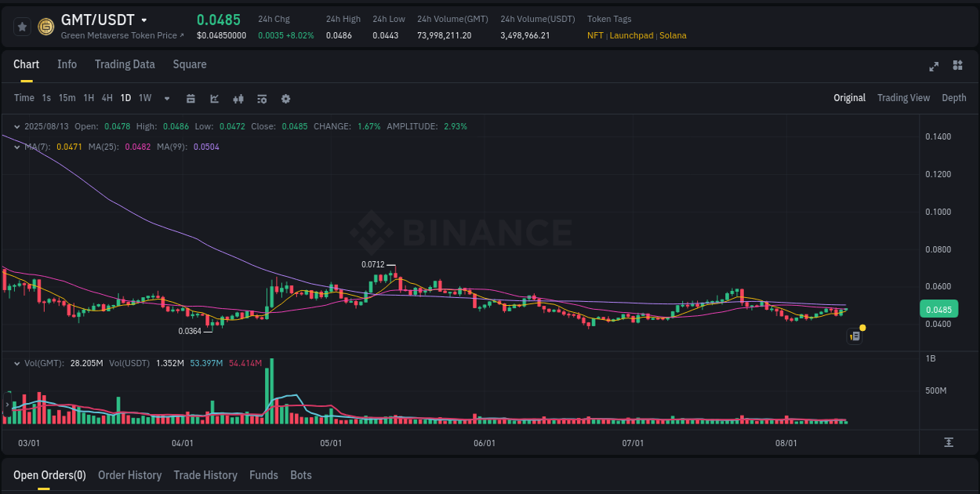Open the date range picker icon
The image size is (980, 494).
[x=191, y=98]
